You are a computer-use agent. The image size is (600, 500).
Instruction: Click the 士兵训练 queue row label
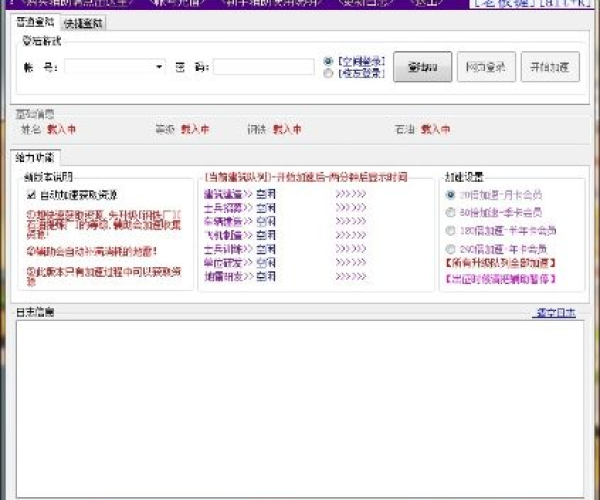[223, 249]
